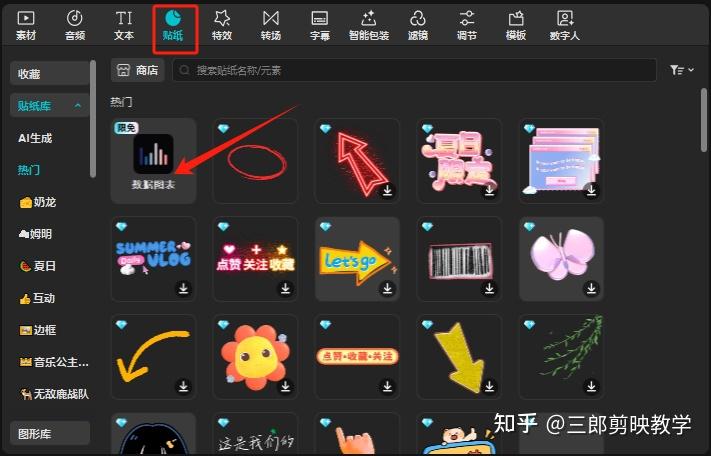Screen dimensions: 711x456
Task: Open the 音频 audio tab
Action: coord(75,26)
